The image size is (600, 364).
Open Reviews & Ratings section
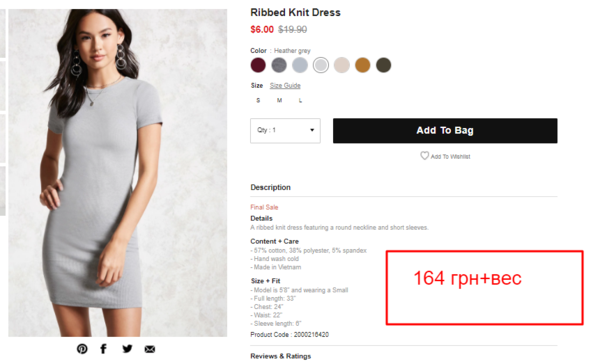tap(280, 356)
